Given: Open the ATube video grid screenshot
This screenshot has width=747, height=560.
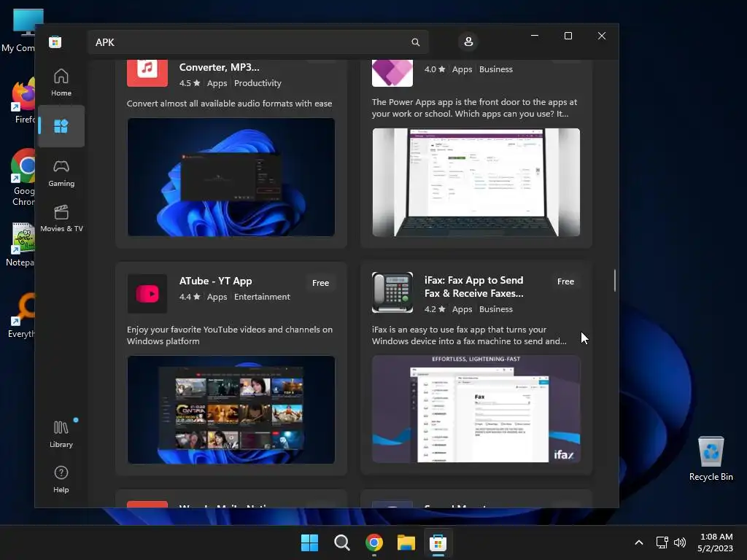Looking at the screenshot, I should 231,410.
